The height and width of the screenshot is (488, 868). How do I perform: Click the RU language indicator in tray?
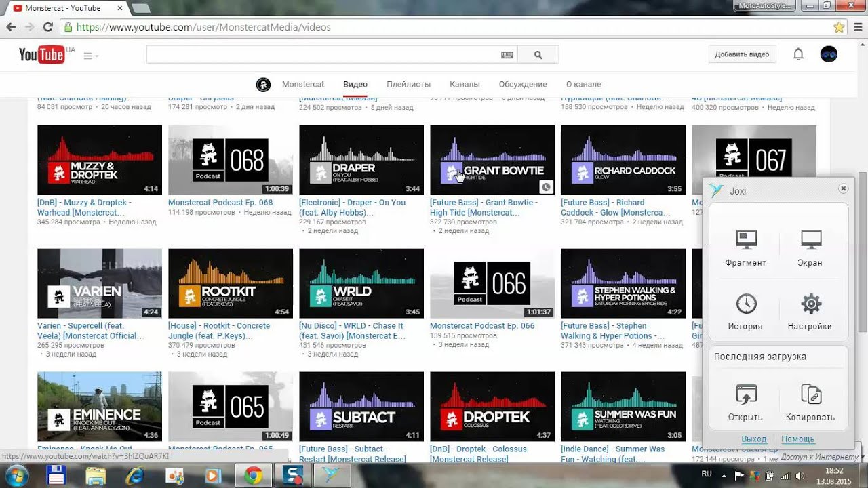707,474
